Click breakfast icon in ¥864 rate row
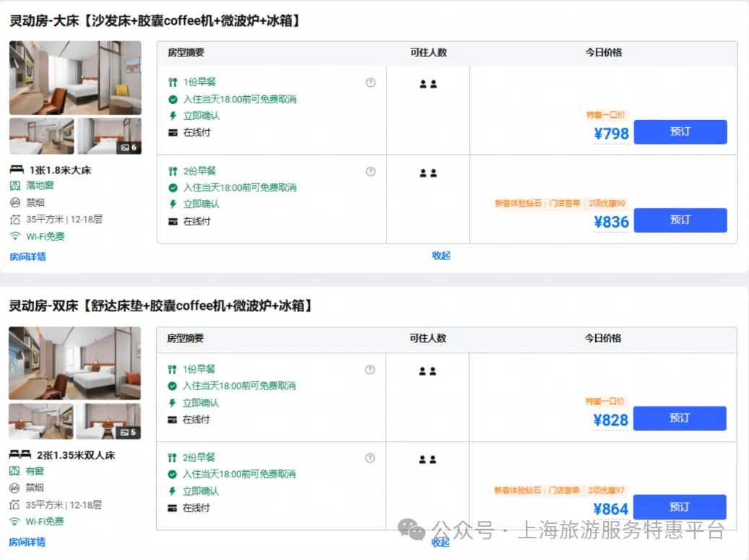The image size is (749, 560). pyautogui.click(x=172, y=457)
